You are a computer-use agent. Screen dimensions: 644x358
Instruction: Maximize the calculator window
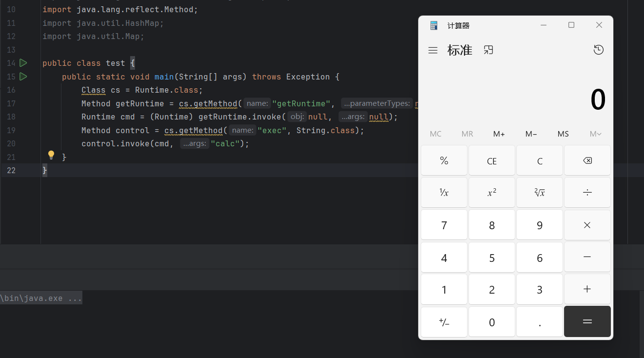pyautogui.click(x=571, y=25)
